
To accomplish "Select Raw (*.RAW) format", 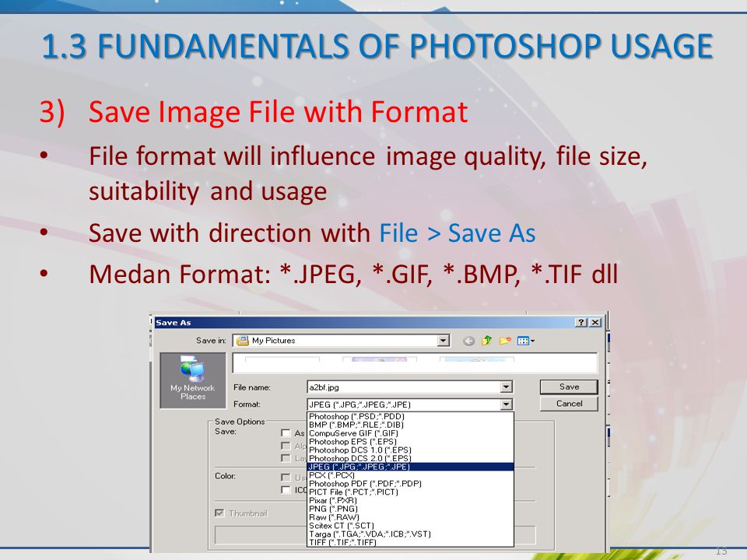I will (410, 517).
